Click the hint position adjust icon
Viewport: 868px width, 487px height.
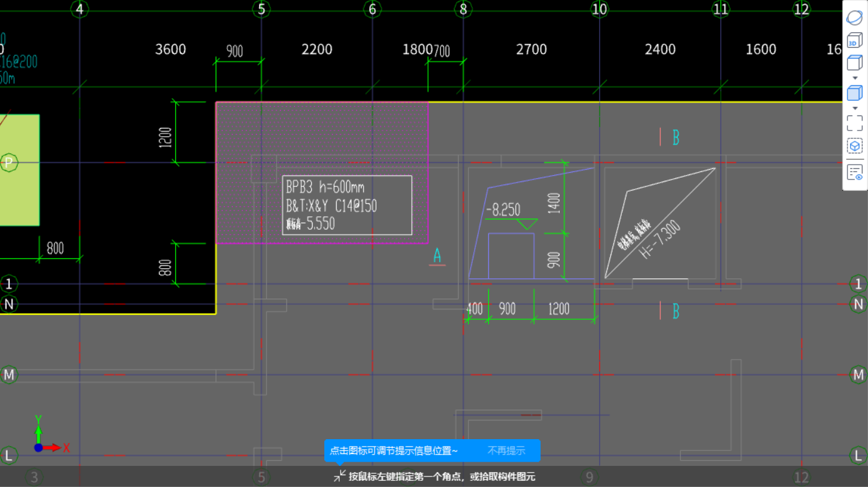click(x=339, y=476)
